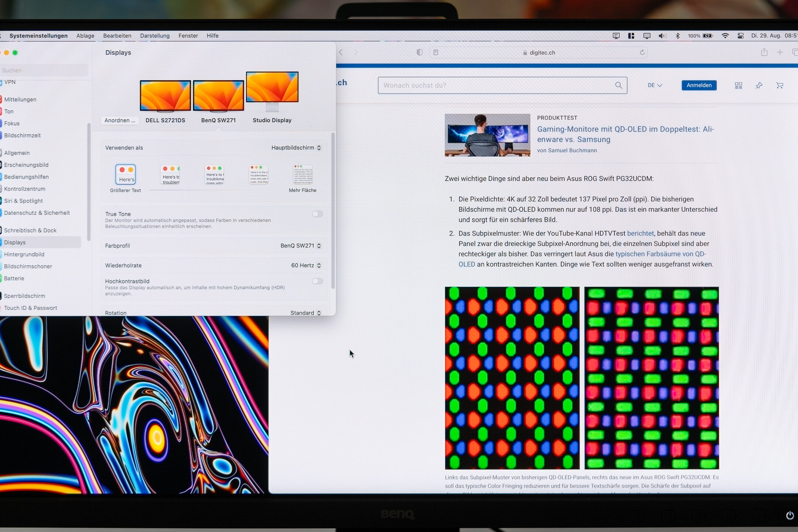
Task: Open the author link Samuel Buchmann
Action: point(572,150)
